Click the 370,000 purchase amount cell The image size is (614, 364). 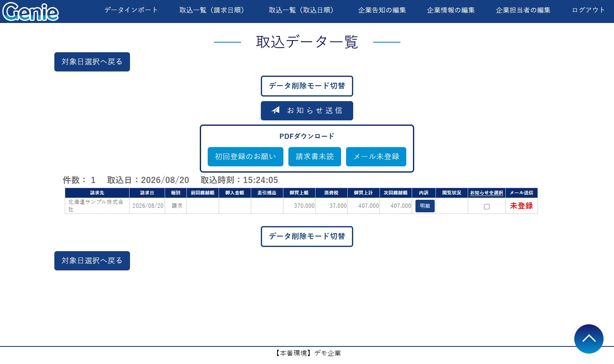pos(299,206)
